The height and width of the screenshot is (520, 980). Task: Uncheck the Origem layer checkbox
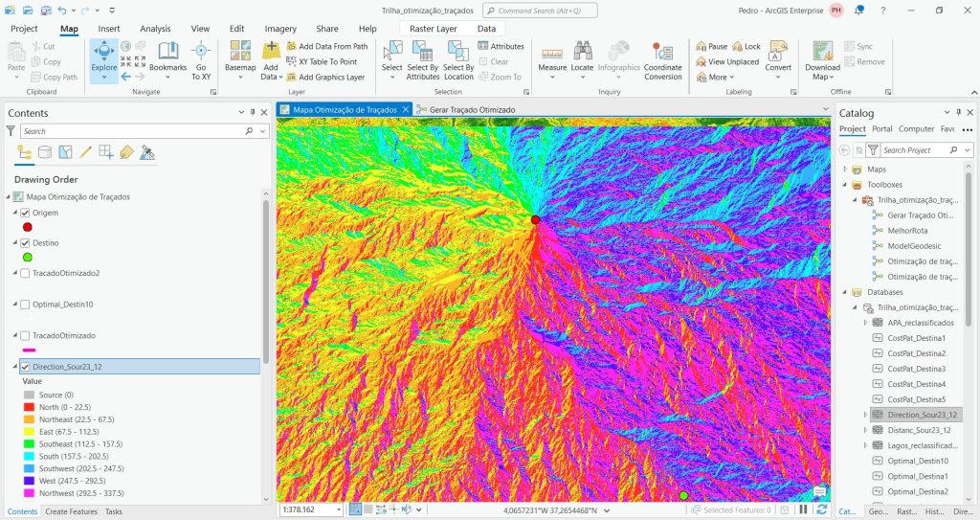25,213
